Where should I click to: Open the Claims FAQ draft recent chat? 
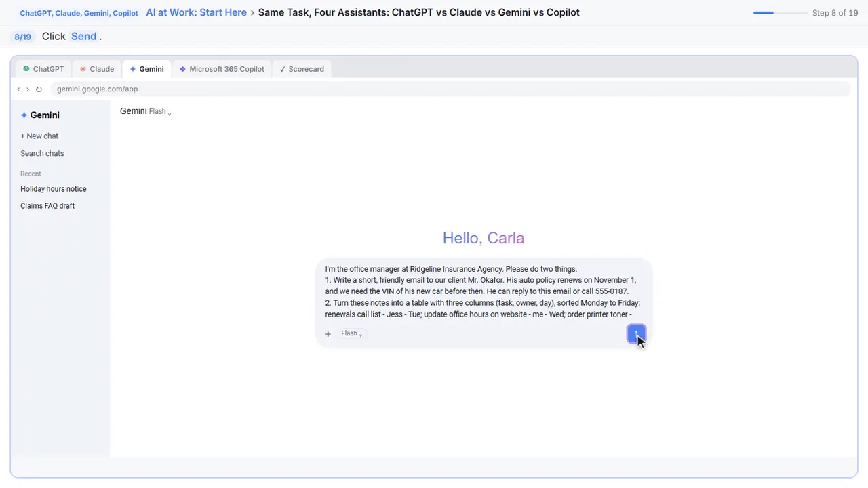coord(47,206)
